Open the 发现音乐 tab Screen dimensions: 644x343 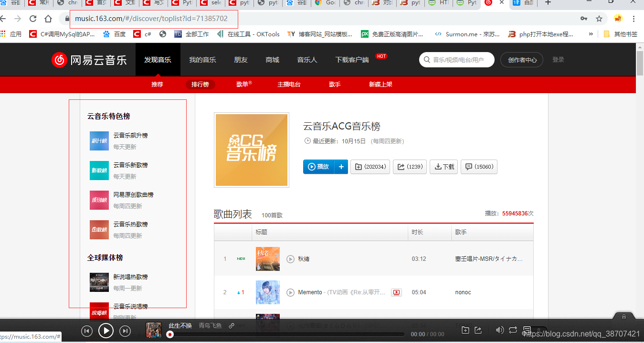coord(158,60)
